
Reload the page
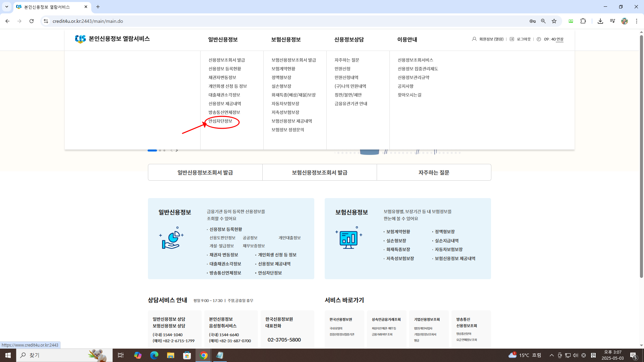point(32,21)
